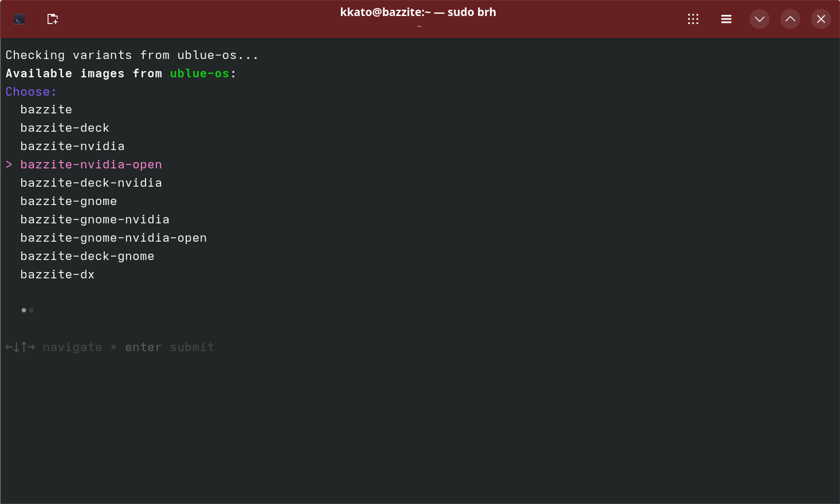Choose the bazzite-nvidia image

[72, 146]
